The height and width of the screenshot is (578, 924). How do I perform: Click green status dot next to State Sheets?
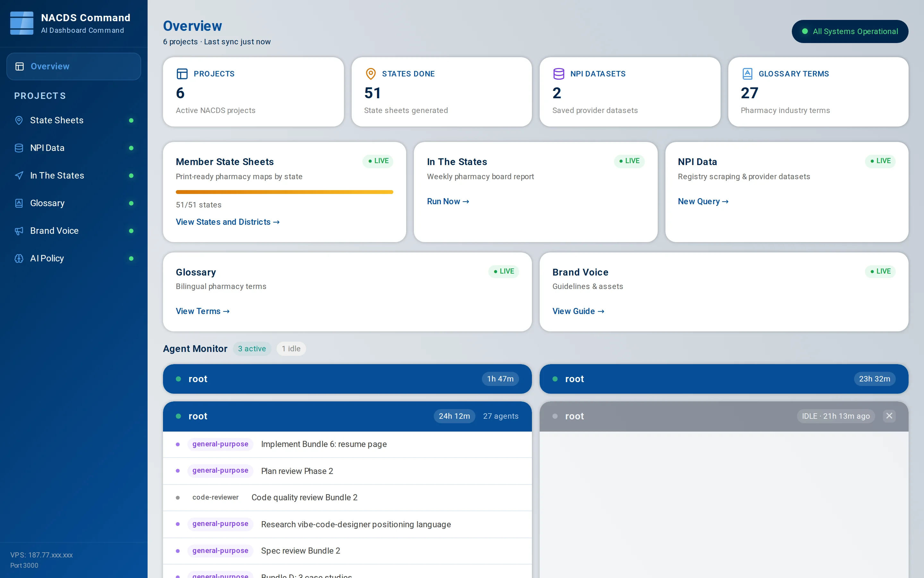click(131, 120)
